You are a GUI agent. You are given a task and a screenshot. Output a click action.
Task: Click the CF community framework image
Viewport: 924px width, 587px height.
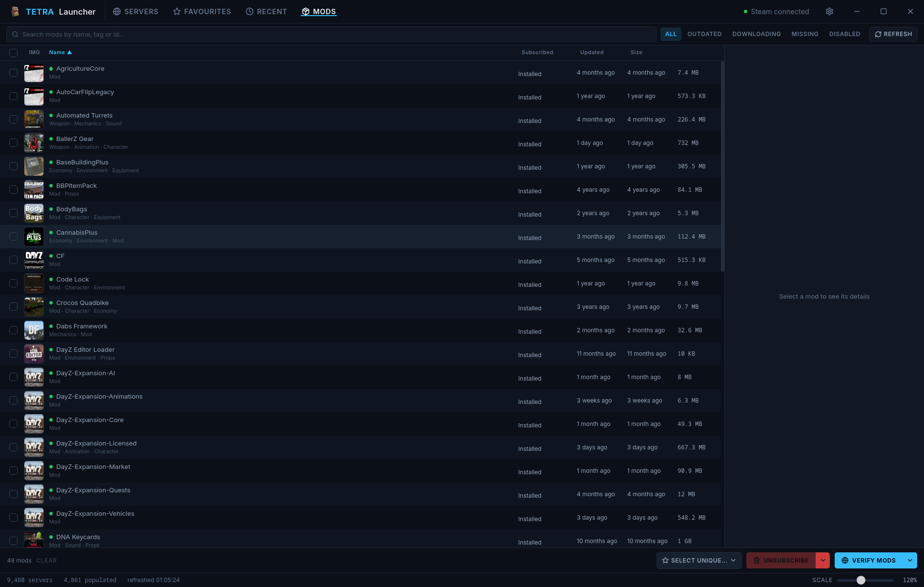(x=34, y=260)
